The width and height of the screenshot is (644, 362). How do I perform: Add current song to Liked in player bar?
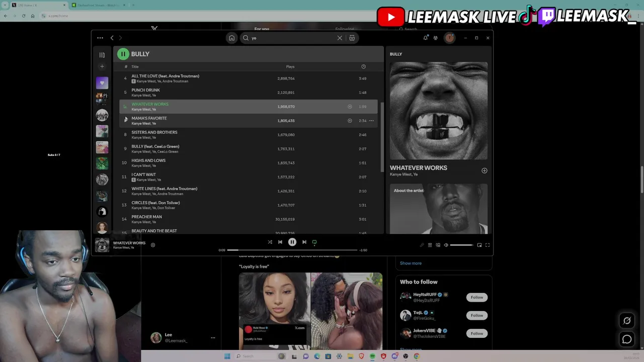click(x=153, y=245)
